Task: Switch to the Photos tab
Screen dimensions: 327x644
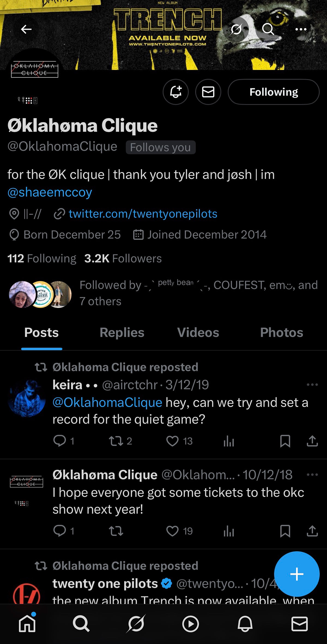Action: point(281,333)
